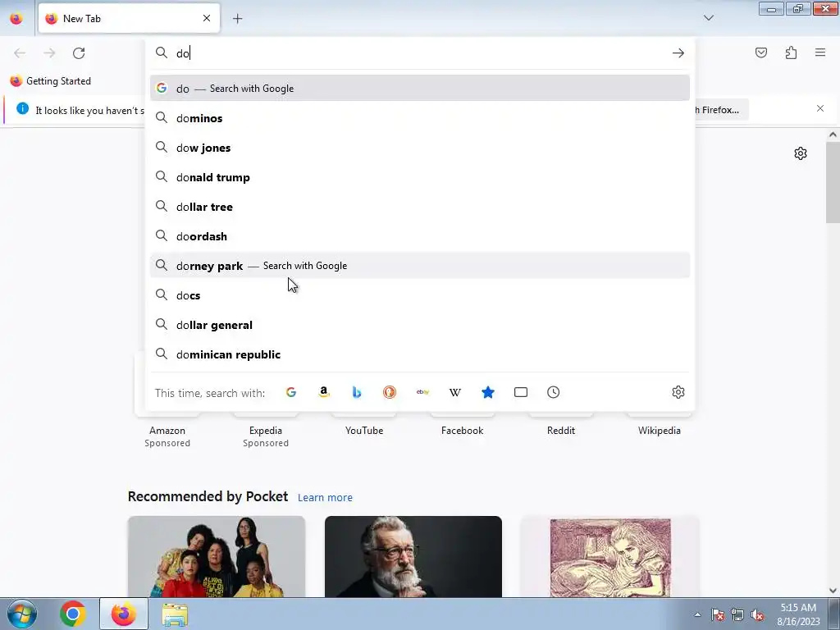This screenshot has height=630, width=840.
Task: Select the 'do — Search with Google' row
Action: (420, 89)
